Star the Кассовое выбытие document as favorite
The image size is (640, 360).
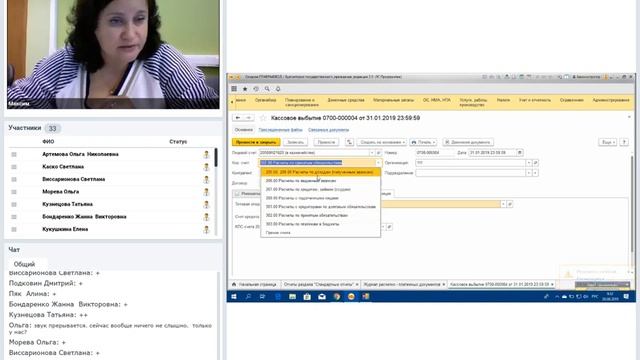pos(263,118)
